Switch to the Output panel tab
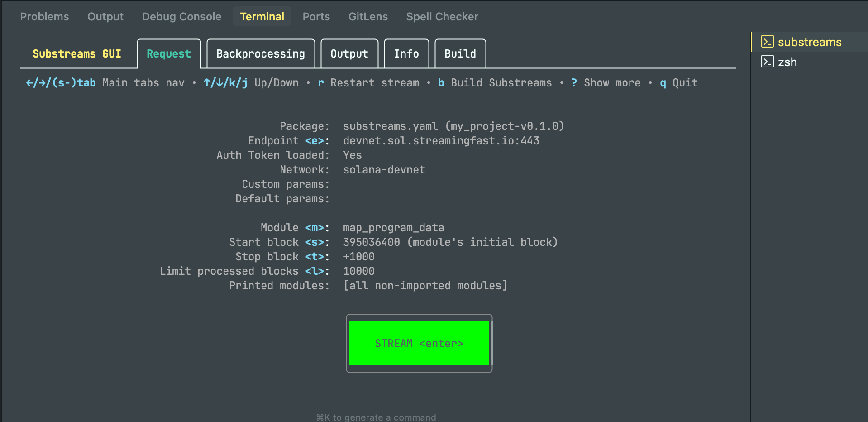The image size is (868, 422). click(105, 17)
